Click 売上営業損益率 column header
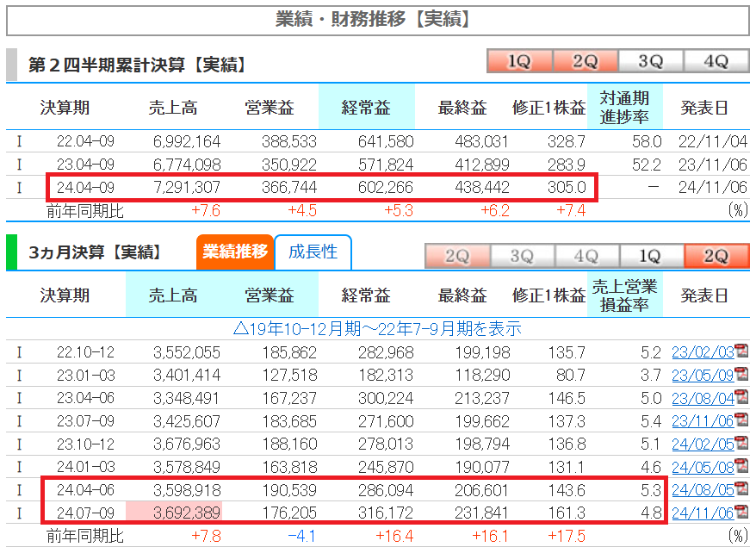Viewport: 756px width, 547px height. [625, 295]
